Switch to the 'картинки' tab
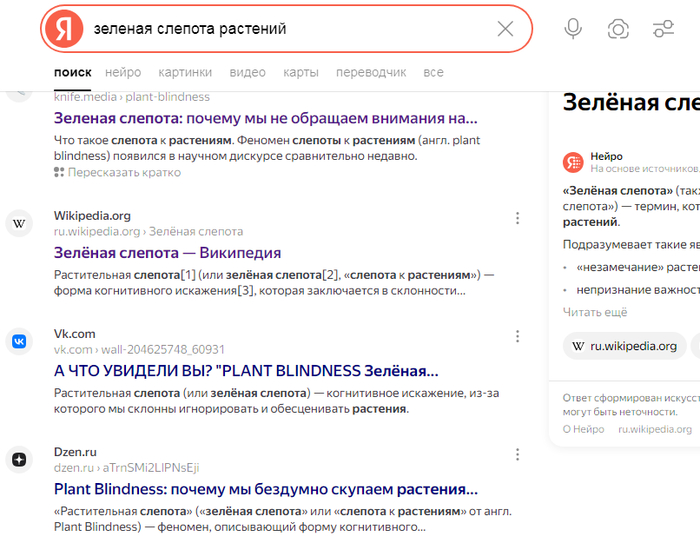Image resolution: width=700 pixels, height=543 pixels. 185,73
